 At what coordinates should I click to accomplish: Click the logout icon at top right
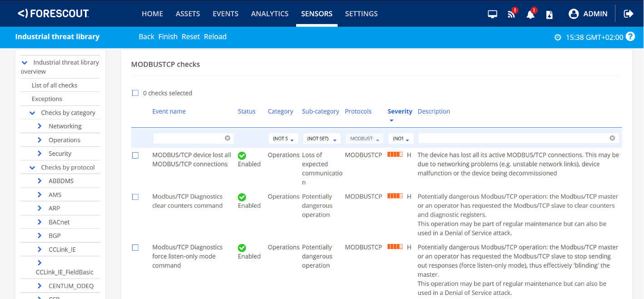629,14
